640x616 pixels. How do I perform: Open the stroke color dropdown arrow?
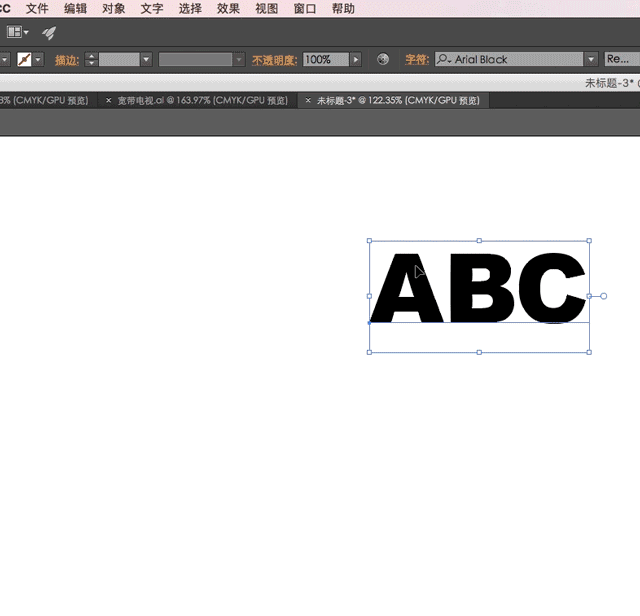tap(38, 60)
